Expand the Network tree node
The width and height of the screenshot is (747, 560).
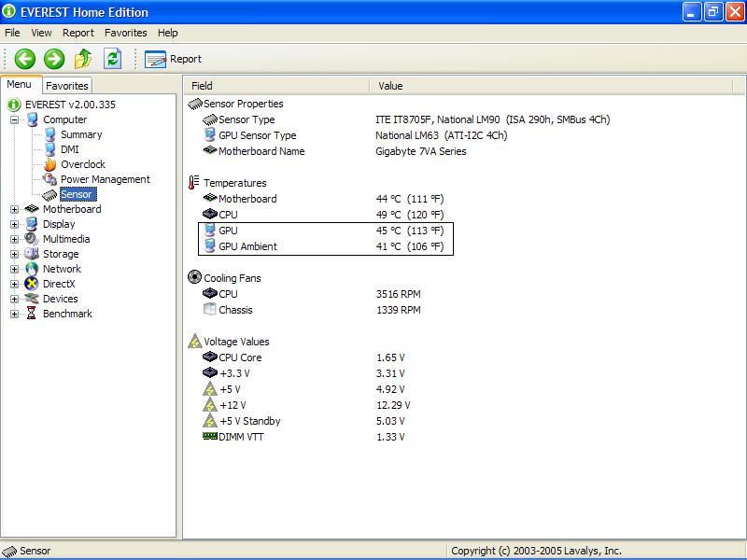click(x=14, y=269)
